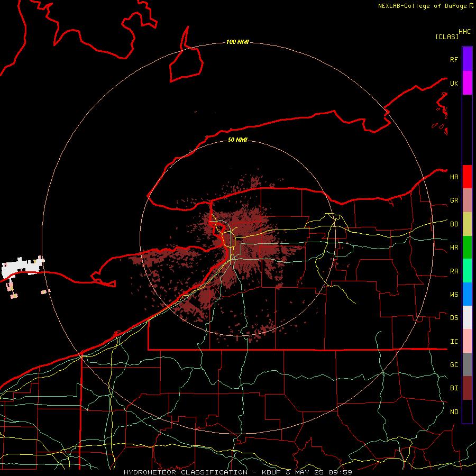This screenshot has width=476, height=476.
Task: Select the WS blue legend swatch
Action: pos(467,294)
